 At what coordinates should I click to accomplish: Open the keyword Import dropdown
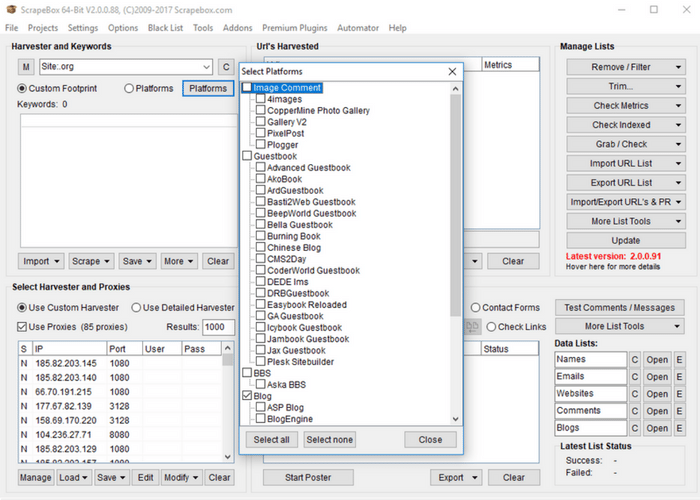pos(42,261)
